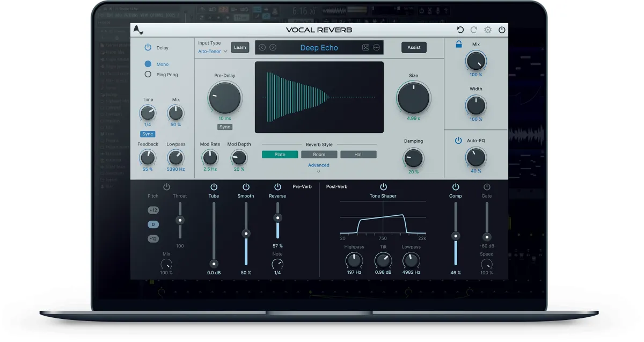Click the Pre-Delay knob
644x342 pixels.
(x=225, y=98)
